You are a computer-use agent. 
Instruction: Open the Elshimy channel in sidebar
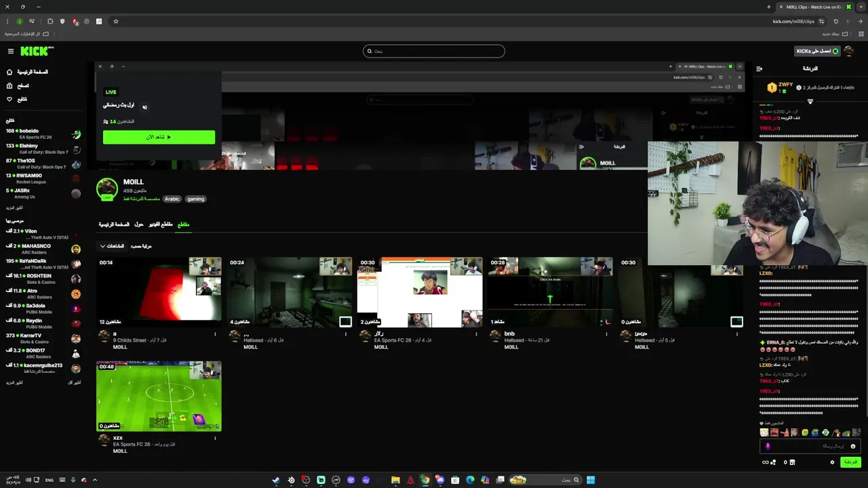tap(43, 149)
